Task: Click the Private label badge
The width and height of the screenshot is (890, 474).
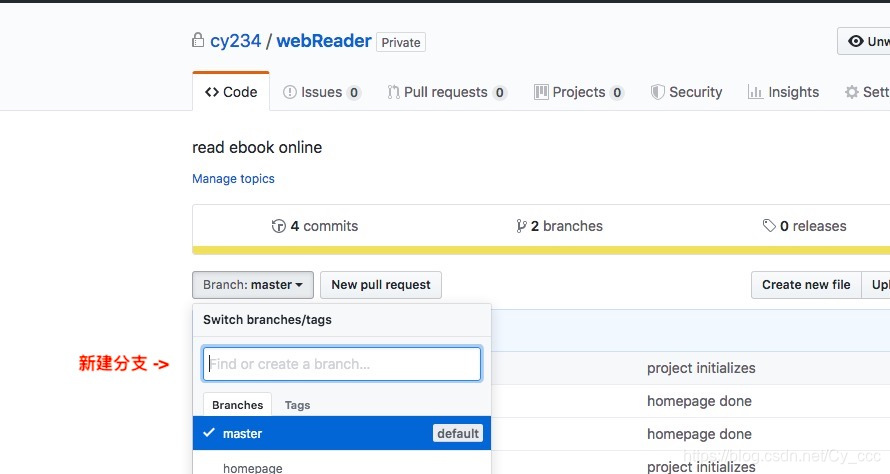Action: pos(401,42)
